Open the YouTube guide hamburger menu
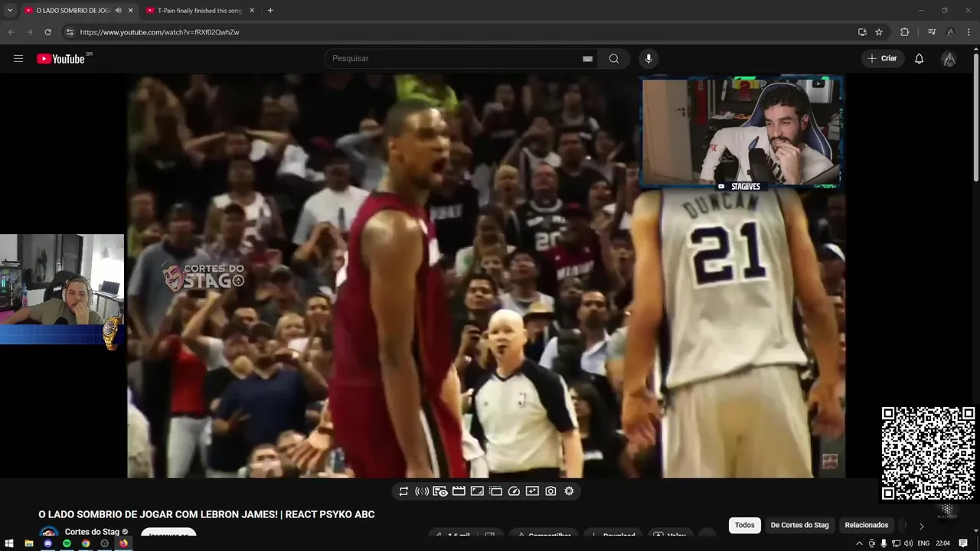980x551 pixels. point(18,59)
